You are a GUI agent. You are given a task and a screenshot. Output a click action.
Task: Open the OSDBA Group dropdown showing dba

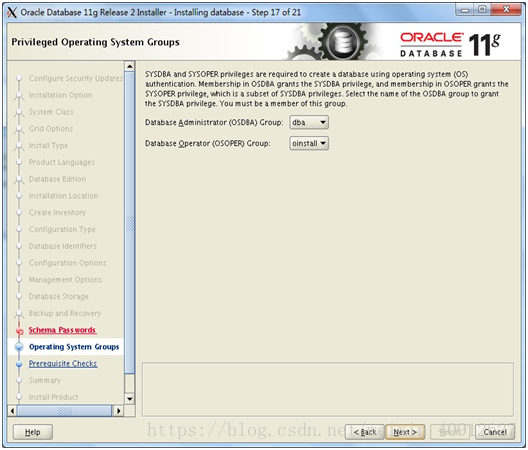click(x=309, y=122)
